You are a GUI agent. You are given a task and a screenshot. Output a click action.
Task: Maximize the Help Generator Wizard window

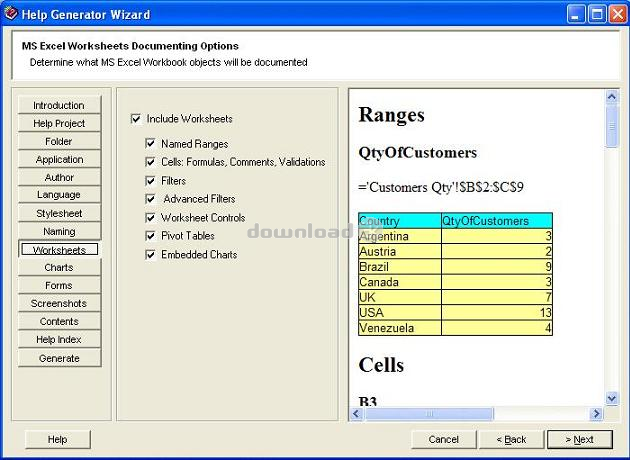tap(597, 15)
